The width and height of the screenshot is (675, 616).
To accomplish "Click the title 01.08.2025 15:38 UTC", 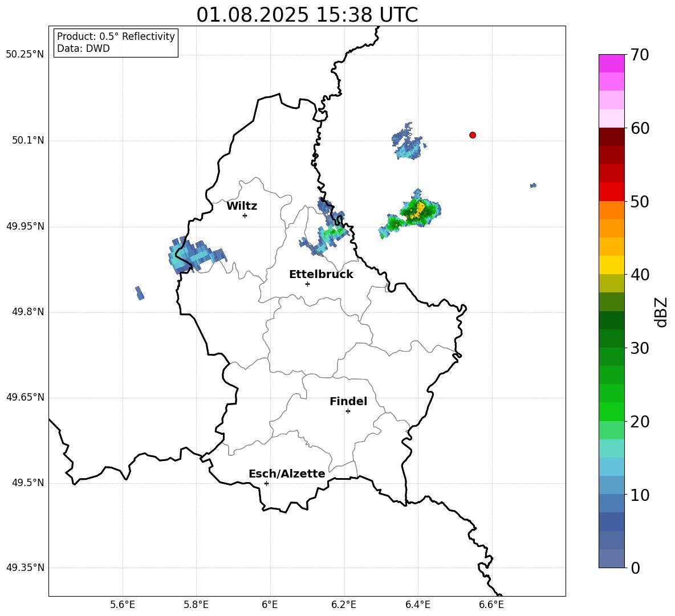I will [x=307, y=15].
